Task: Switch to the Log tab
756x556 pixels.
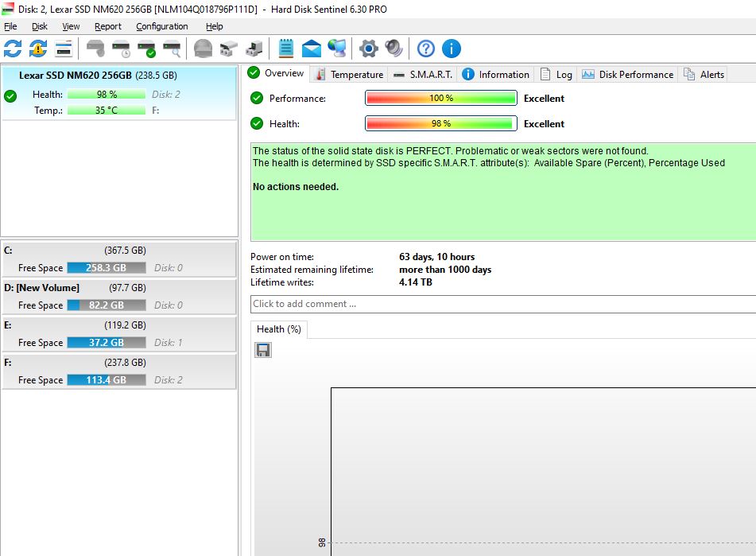Action: click(556, 75)
